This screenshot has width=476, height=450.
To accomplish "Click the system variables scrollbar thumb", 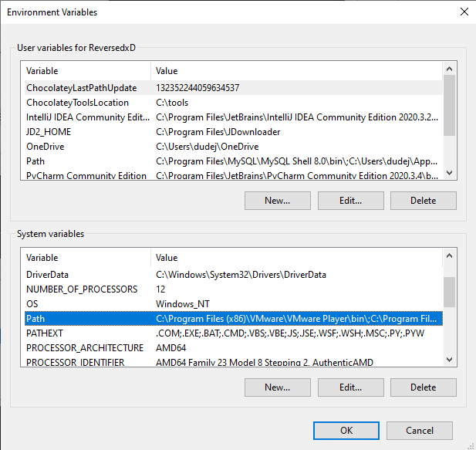I will [x=449, y=292].
